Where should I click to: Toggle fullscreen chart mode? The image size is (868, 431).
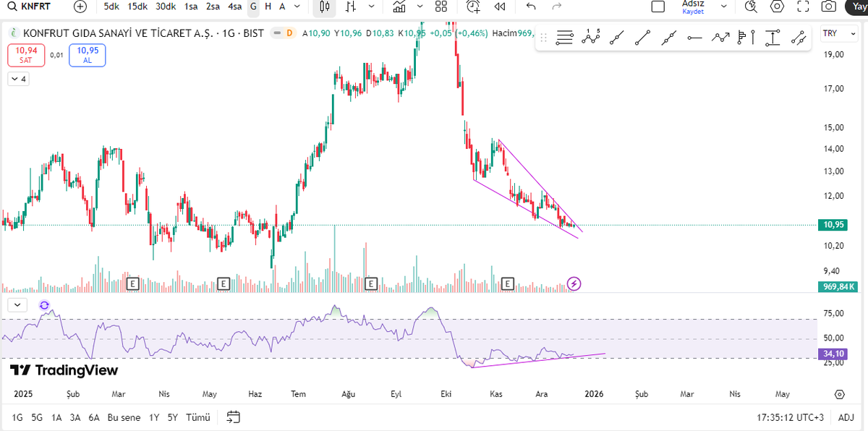point(803,7)
